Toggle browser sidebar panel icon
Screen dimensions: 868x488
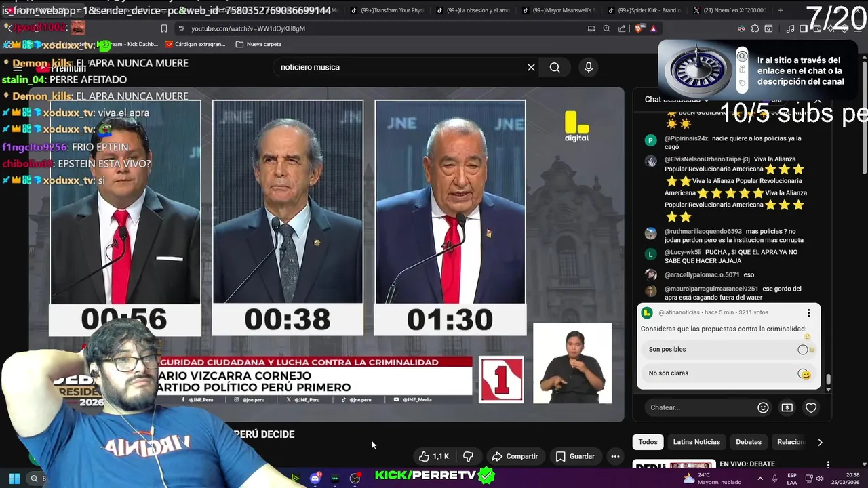(x=804, y=28)
